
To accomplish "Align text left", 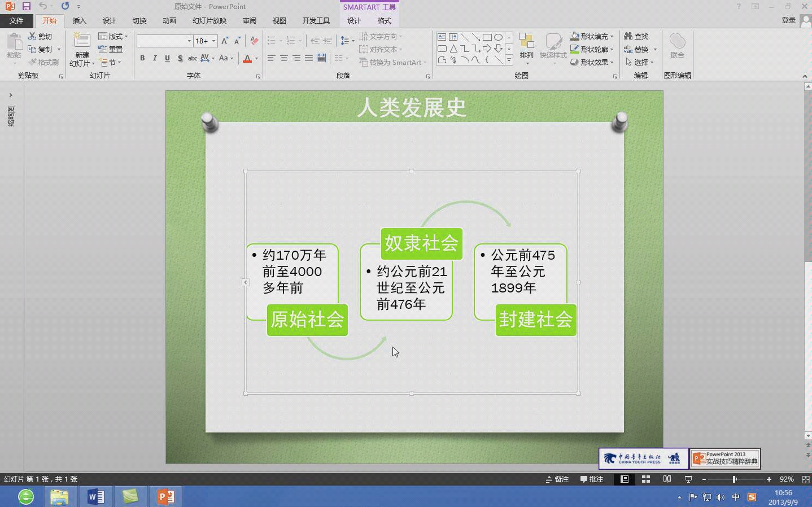I will point(272,58).
